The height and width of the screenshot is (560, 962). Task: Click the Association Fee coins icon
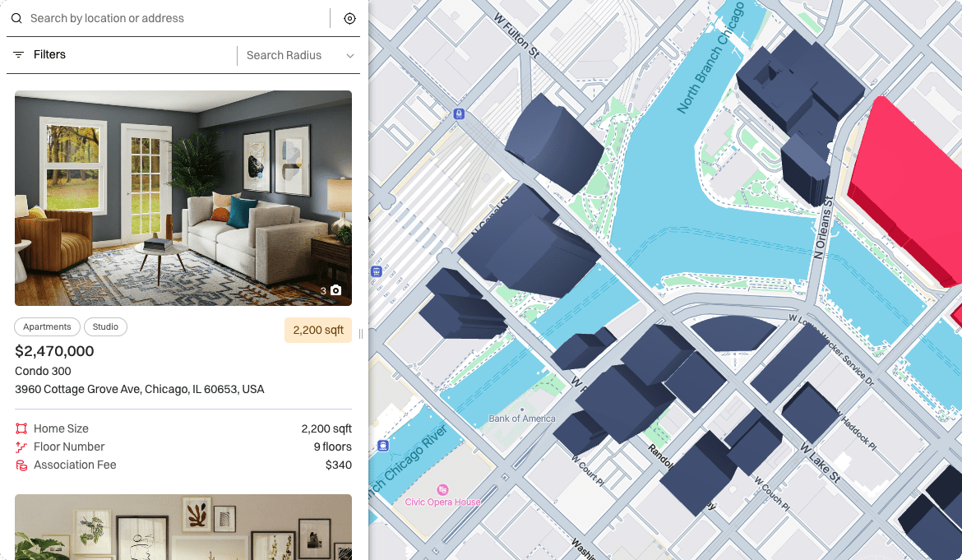coord(21,465)
